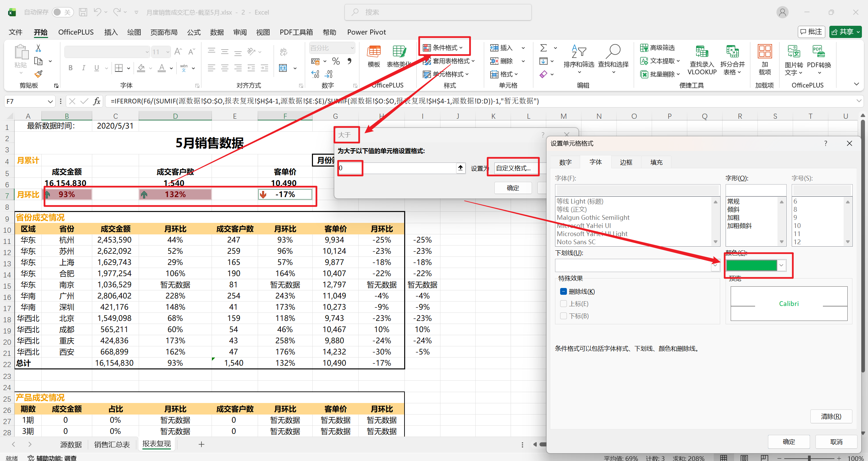Open the Power Pivot ribbon tab
868x461 pixels.
(x=366, y=32)
